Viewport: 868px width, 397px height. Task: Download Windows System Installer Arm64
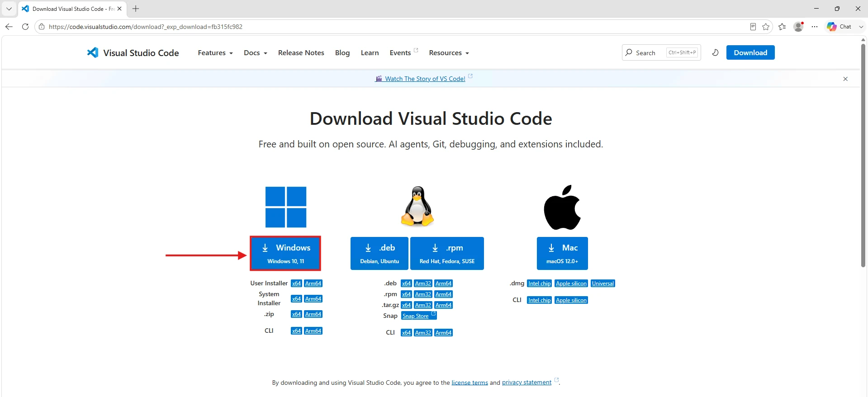tap(313, 299)
